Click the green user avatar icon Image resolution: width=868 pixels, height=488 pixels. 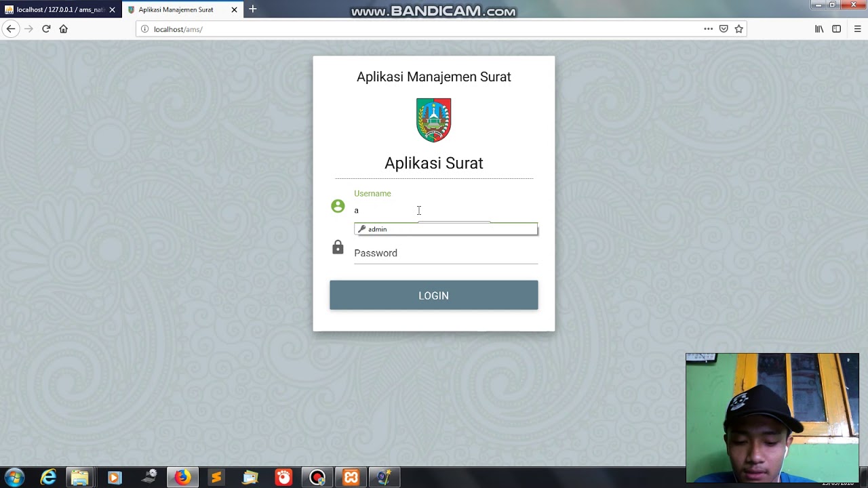[338, 206]
